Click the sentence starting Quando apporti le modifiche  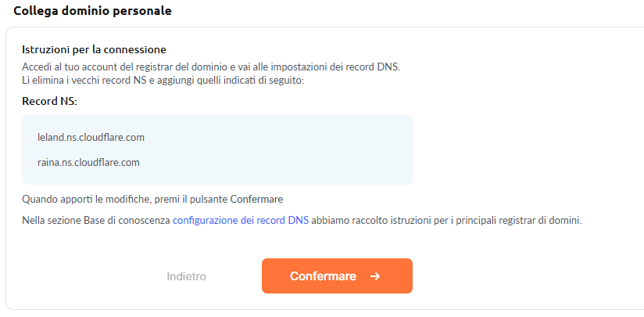[x=152, y=199]
